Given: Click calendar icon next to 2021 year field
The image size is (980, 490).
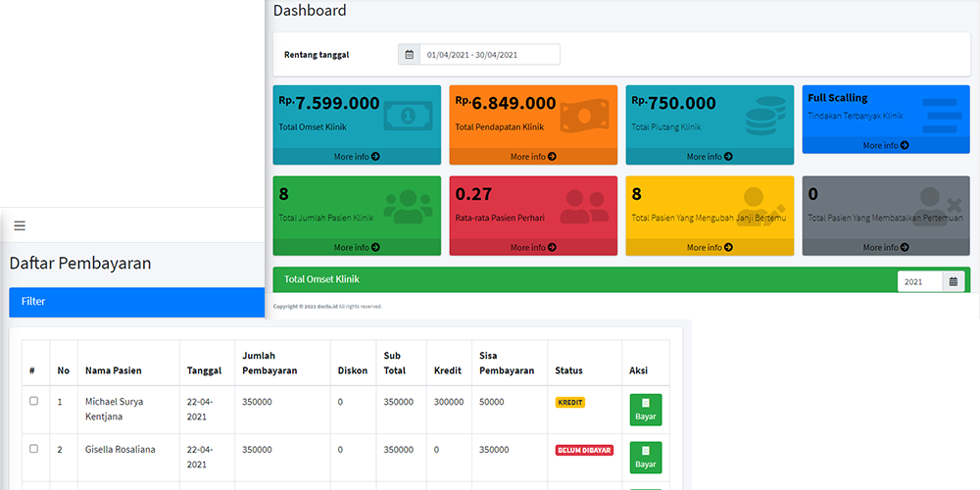Looking at the screenshot, I should [955, 281].
